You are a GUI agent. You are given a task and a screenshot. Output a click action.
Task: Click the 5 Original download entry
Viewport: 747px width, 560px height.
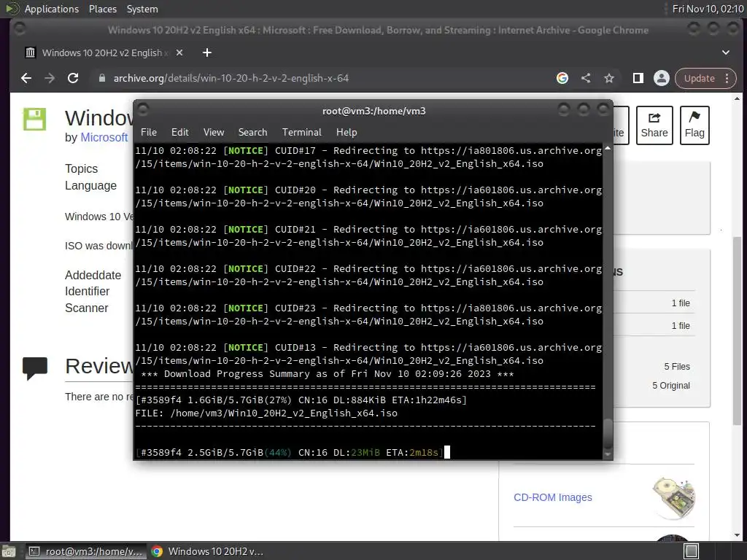[x=671, y=386]
